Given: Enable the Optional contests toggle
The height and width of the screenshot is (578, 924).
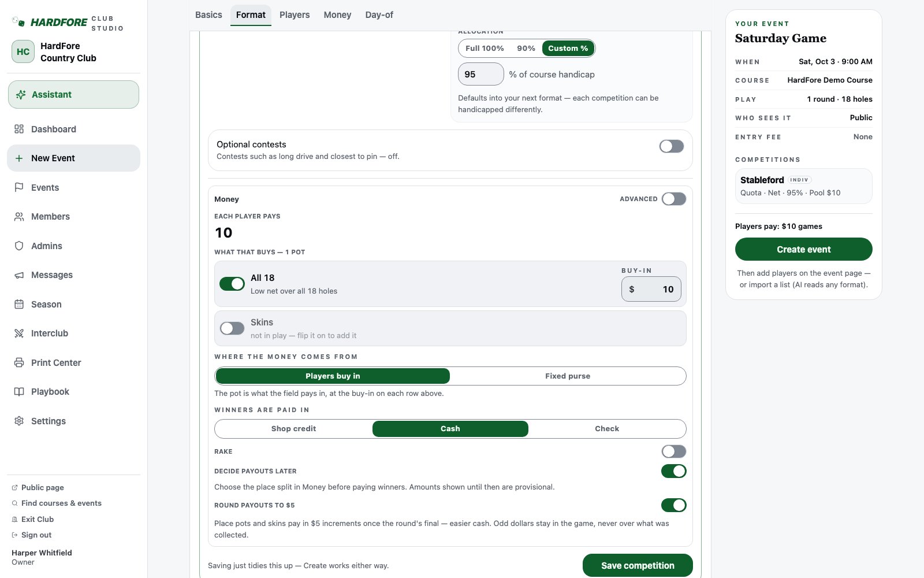Looking at the screenshot, I should pos(672,146).
